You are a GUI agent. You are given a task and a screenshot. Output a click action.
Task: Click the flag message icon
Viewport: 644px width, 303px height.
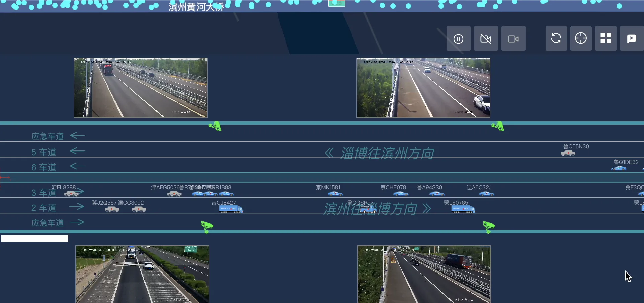pyautogui.click(x=631, y=38)
